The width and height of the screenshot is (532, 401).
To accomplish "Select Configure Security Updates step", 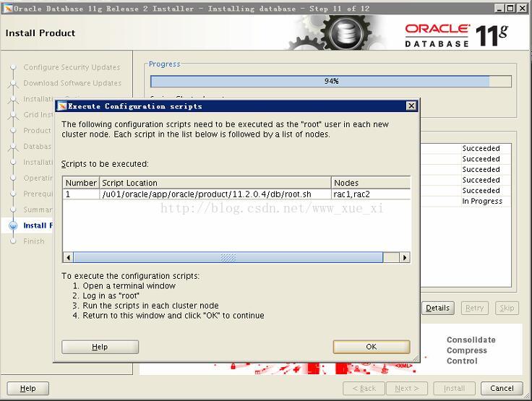I will coord(72,67).
